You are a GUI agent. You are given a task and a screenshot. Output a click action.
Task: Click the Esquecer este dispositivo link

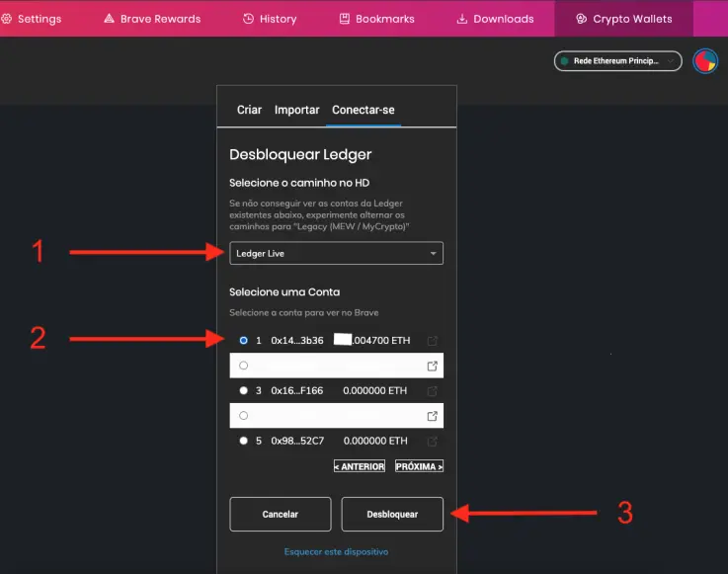[x=336, y=551]
